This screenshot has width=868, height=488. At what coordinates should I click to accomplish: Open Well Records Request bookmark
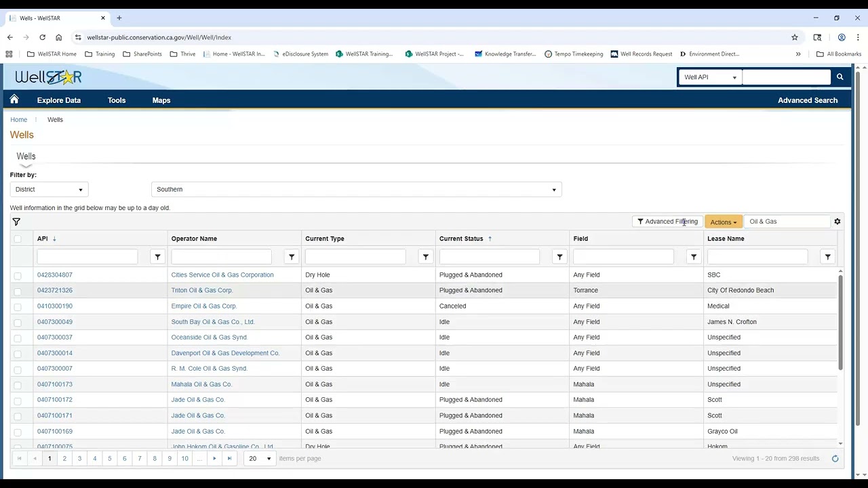642,54
